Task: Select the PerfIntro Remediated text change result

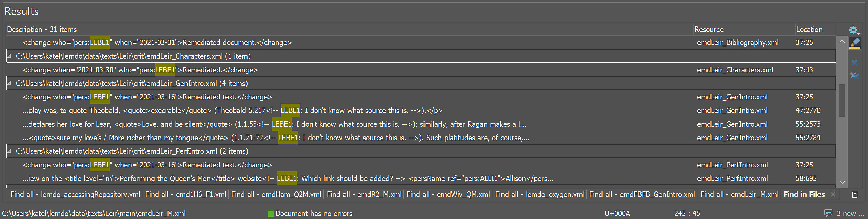Action: click(x=421, y=165)
